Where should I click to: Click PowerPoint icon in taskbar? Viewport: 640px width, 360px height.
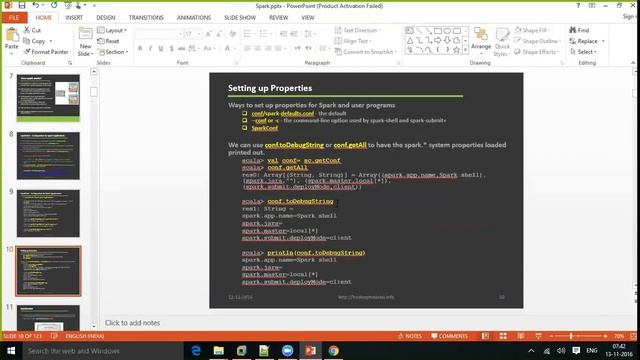click(311, 351)
